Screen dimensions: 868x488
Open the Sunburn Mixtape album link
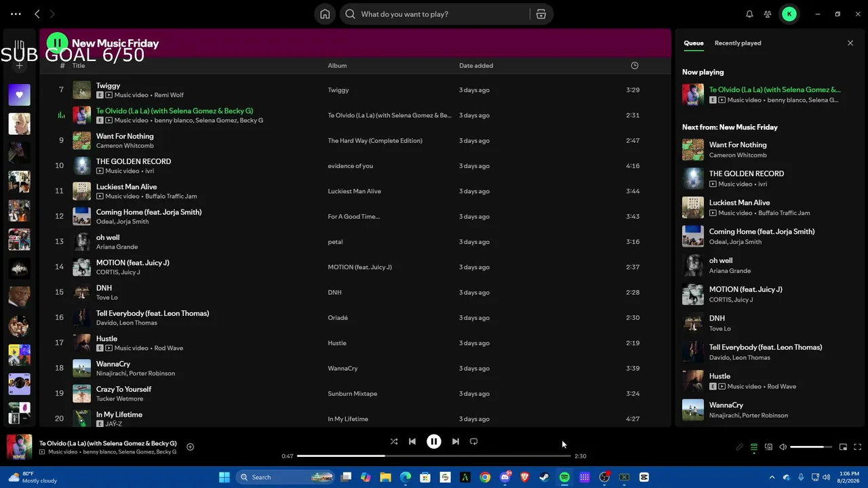pos(353,394)
